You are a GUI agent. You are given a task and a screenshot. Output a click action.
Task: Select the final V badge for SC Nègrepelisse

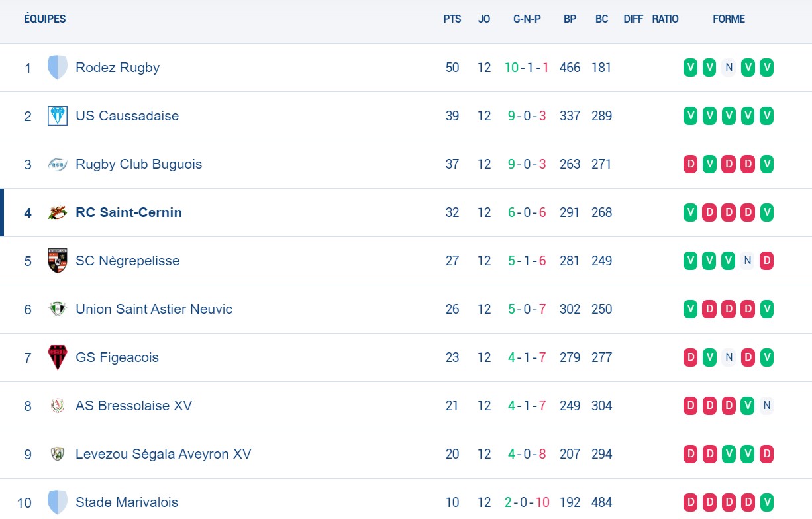[729, 260]
